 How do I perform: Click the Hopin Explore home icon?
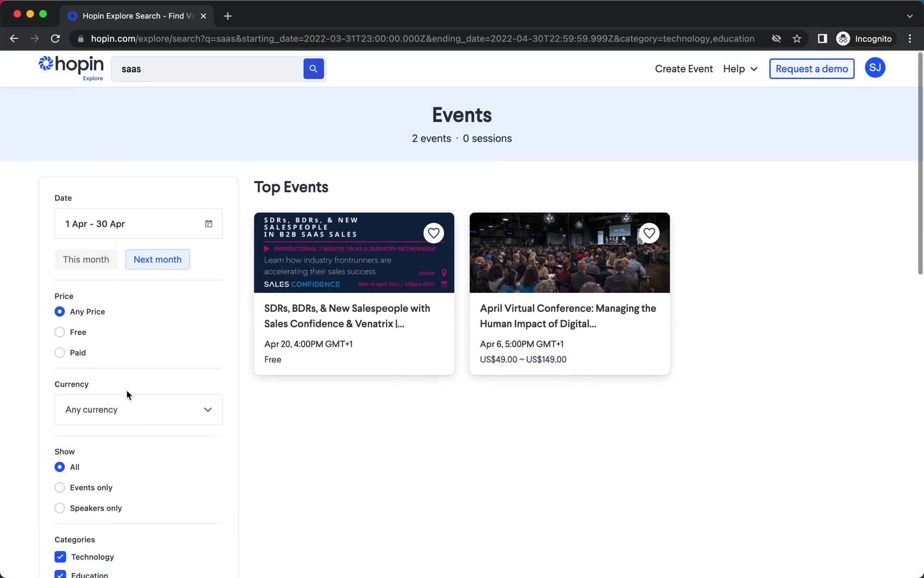70,68
